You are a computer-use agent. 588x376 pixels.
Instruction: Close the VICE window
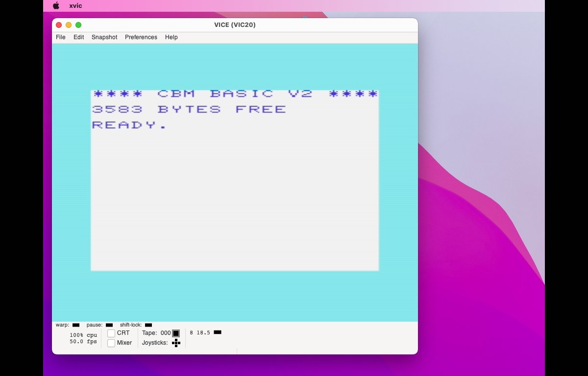pyautogui.click(x=59, y=25)
